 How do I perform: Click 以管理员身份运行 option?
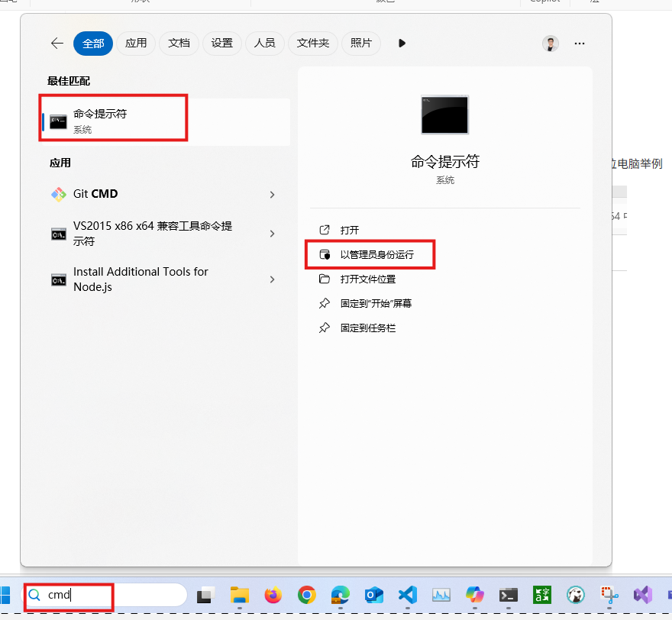pyautogui.click(x=376, y=254)
